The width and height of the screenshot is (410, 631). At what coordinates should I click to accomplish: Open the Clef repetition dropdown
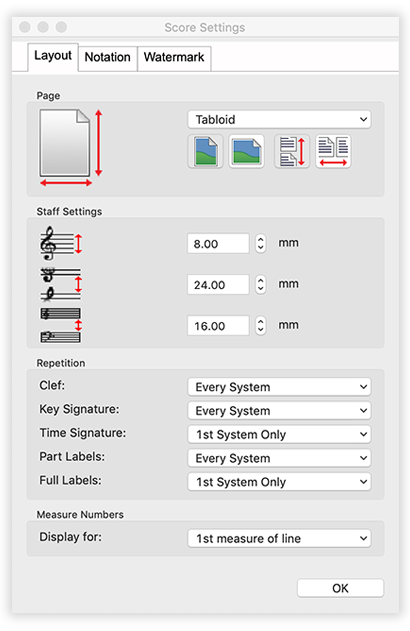coord(279,387)
